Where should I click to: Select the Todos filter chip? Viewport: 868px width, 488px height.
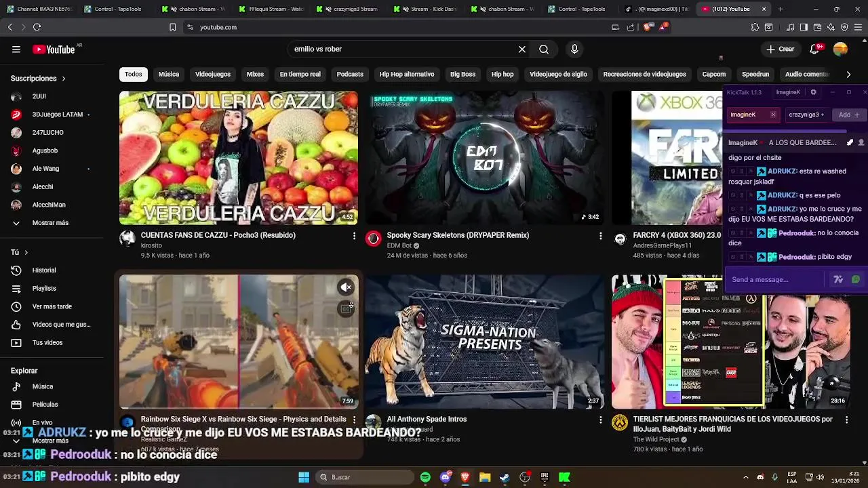point(134,74)
